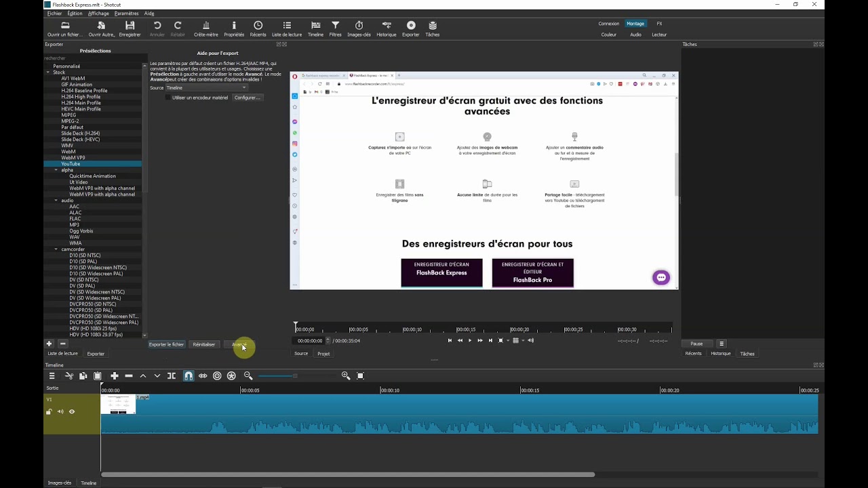Image resolution: width=868 pixels, height=488 pixels.
Task: Open Images-clés keyframes panel
Action: click(359, 29)
